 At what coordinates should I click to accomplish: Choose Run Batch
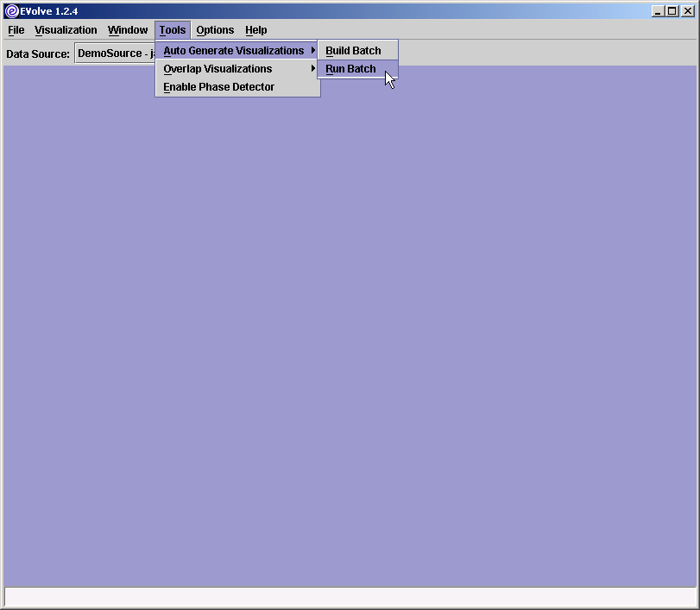(x=357, y=69)
